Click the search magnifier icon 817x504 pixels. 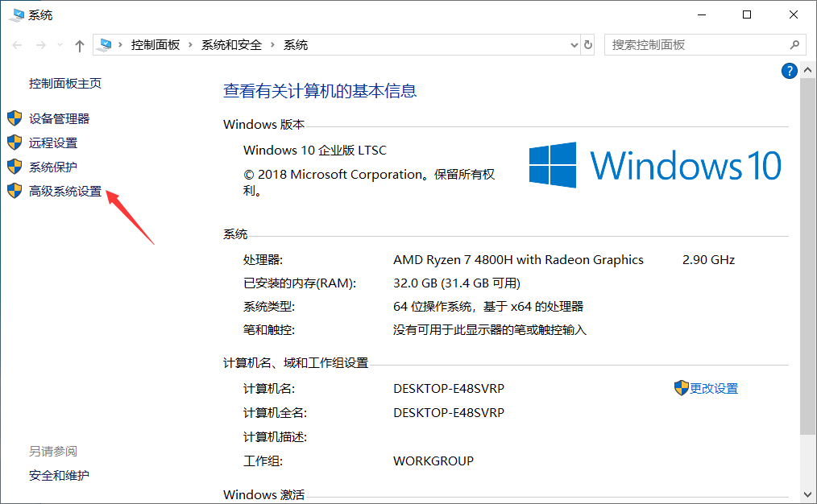click(794, 45)
